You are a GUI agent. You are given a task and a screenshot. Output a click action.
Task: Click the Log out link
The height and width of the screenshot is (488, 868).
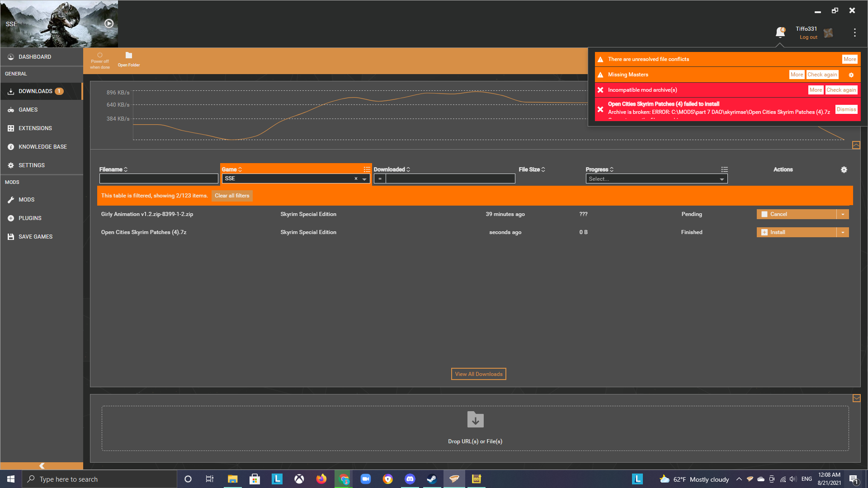click(x=808, y=38)
